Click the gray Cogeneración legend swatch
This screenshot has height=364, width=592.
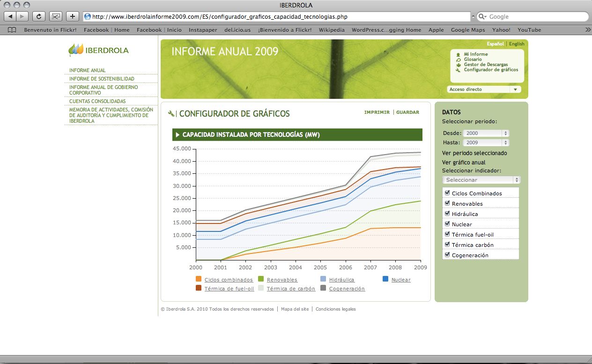323,288
